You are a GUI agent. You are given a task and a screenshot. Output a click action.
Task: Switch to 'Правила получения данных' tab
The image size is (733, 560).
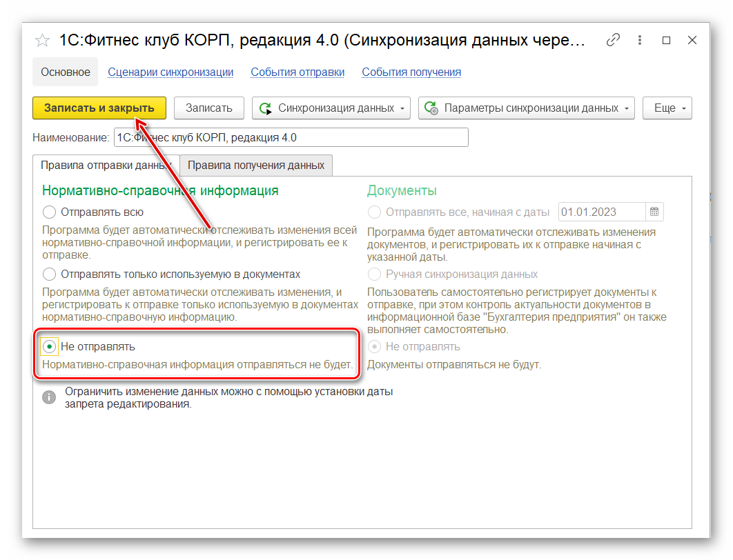(255, 166)
